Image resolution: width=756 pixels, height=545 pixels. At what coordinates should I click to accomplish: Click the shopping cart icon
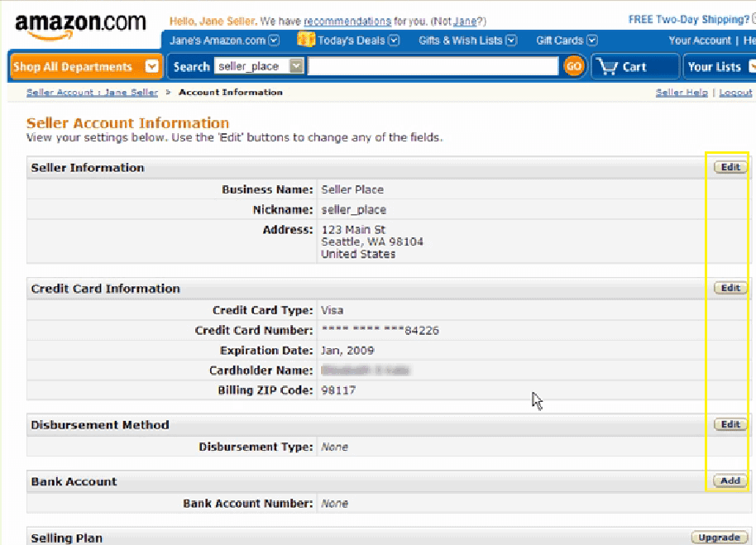[x=607, y=66]
